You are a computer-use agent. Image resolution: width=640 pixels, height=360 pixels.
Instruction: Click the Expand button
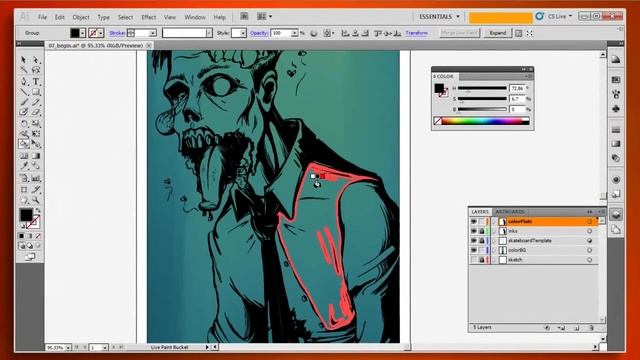pos(498,33)
